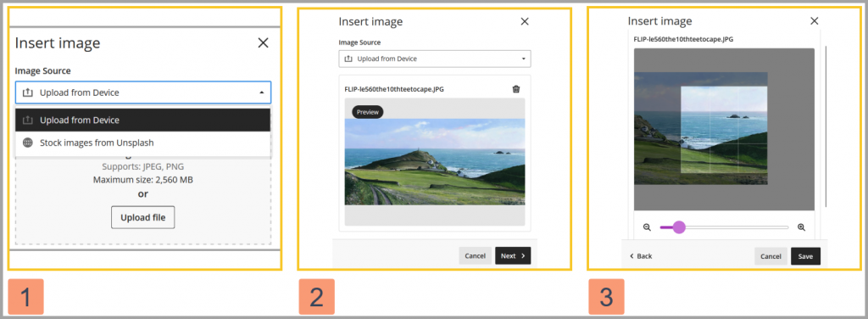868x319 pixels.
Task: Close the Insert image dialog in panel 3
Action: click(815, 21)
